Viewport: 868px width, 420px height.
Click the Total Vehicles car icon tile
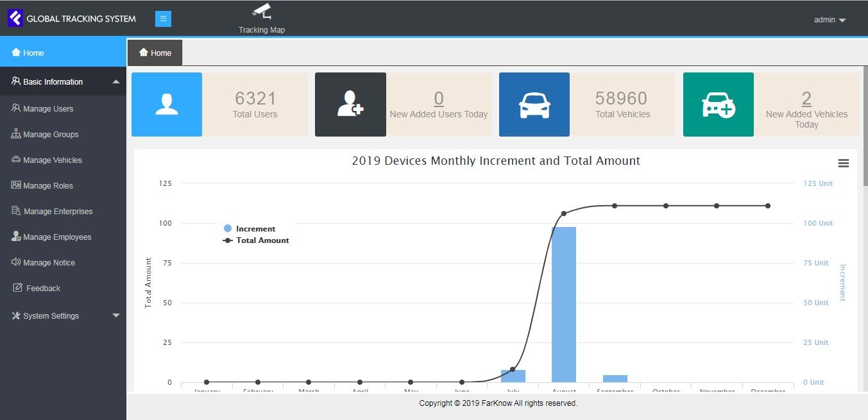point(534,105)
